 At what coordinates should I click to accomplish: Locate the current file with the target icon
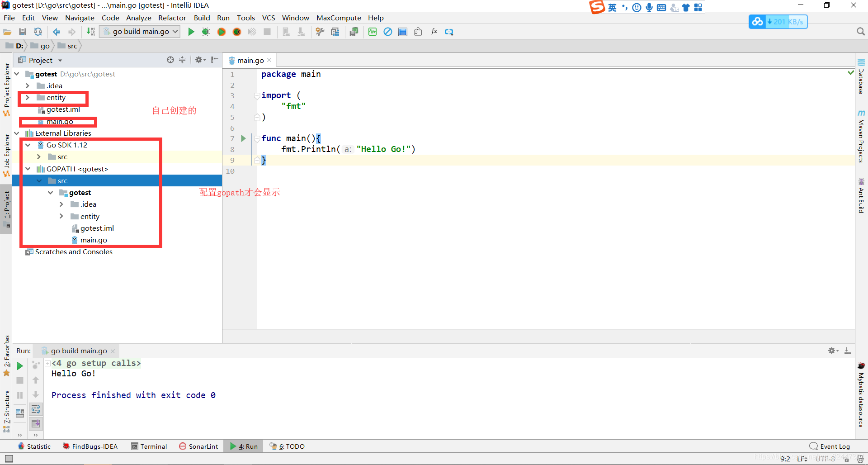170,60
